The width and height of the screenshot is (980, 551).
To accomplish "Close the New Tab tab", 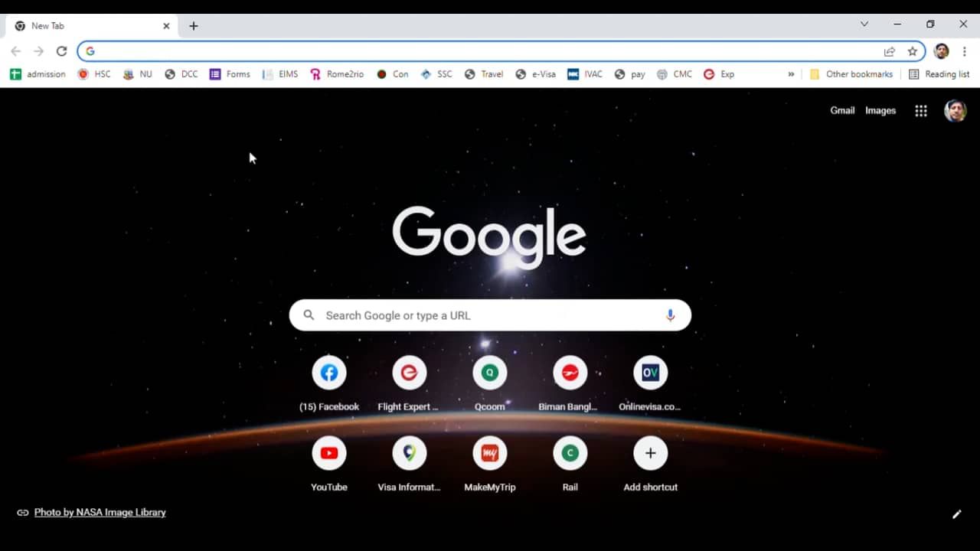I will pos(166,26).
